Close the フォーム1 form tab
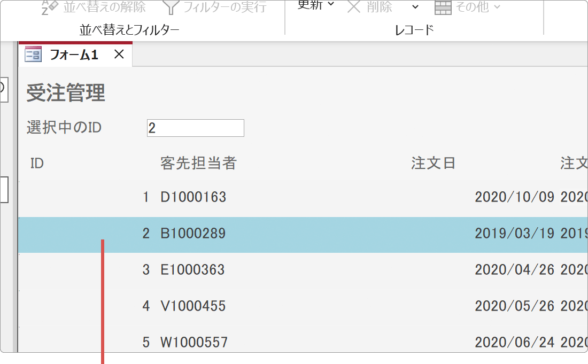This screenshot has height=364, width=588. (119, 53)
